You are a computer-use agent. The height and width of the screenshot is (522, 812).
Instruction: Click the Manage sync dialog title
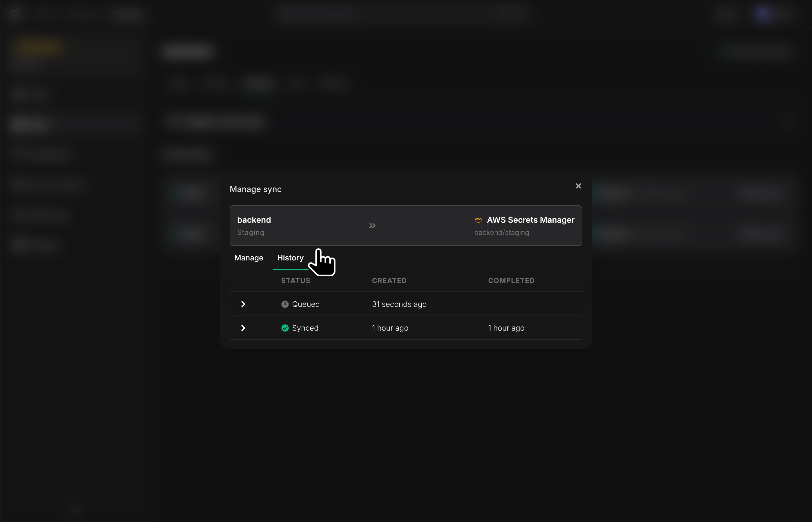tap(255, 189)
